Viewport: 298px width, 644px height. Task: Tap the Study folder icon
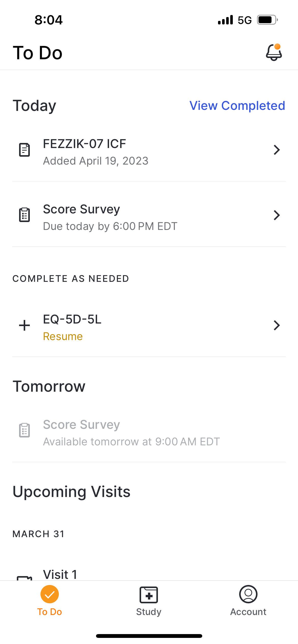149,595
